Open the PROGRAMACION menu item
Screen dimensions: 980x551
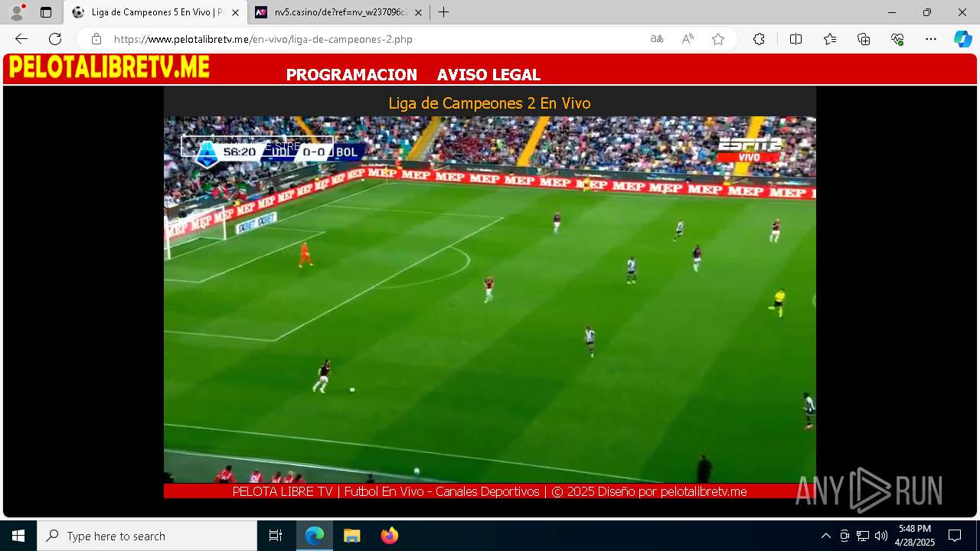351,75
